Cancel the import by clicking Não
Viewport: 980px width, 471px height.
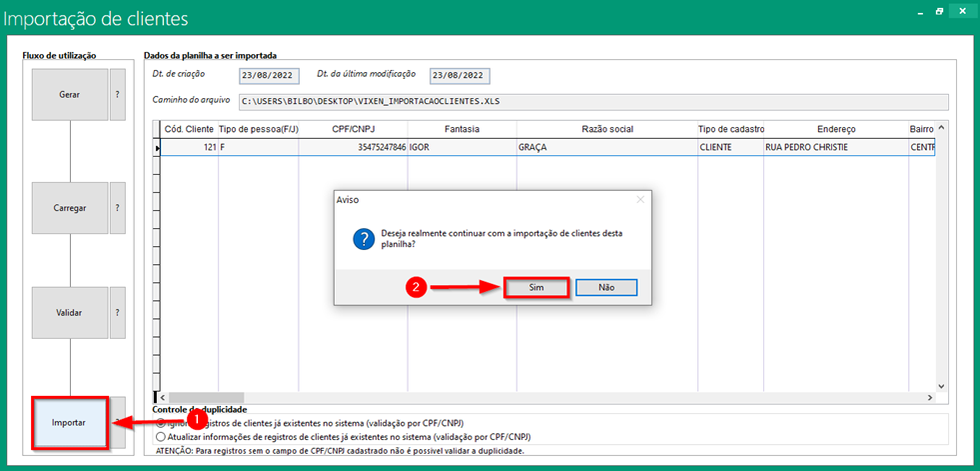[605, 287]
